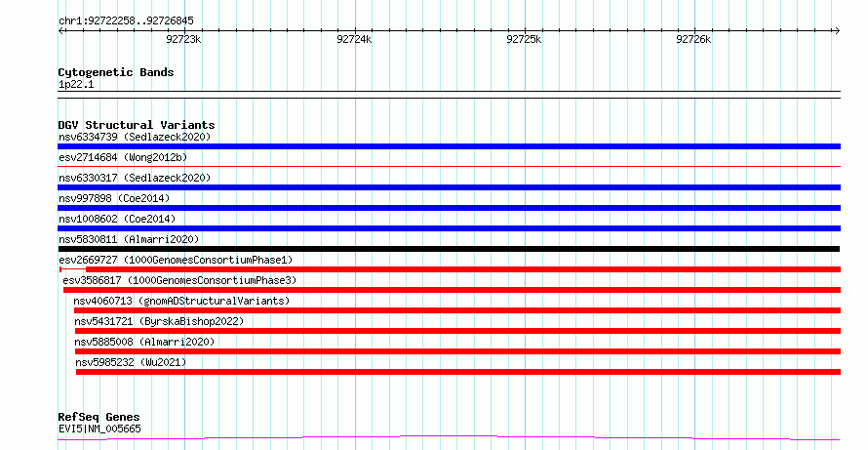Click nsv997898 (Coe2014) label
This screenshot has width=868, height=450.
tap(114, 198)
